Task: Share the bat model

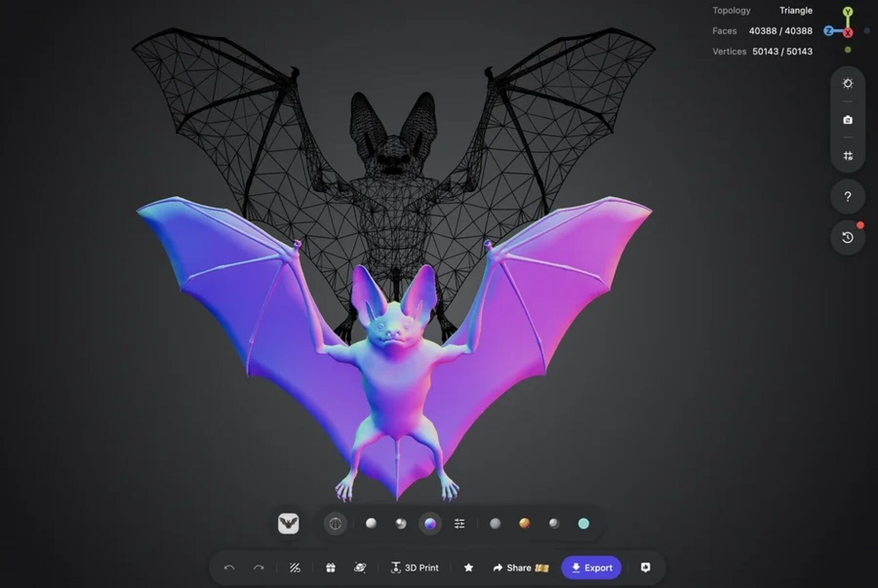Action: tap(521, 567)
